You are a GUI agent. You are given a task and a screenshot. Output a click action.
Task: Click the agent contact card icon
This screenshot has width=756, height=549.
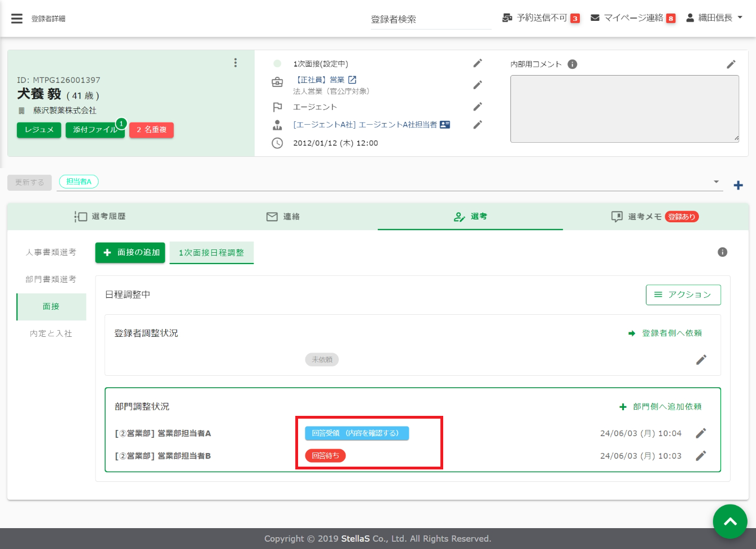click(x=445, y=125)
